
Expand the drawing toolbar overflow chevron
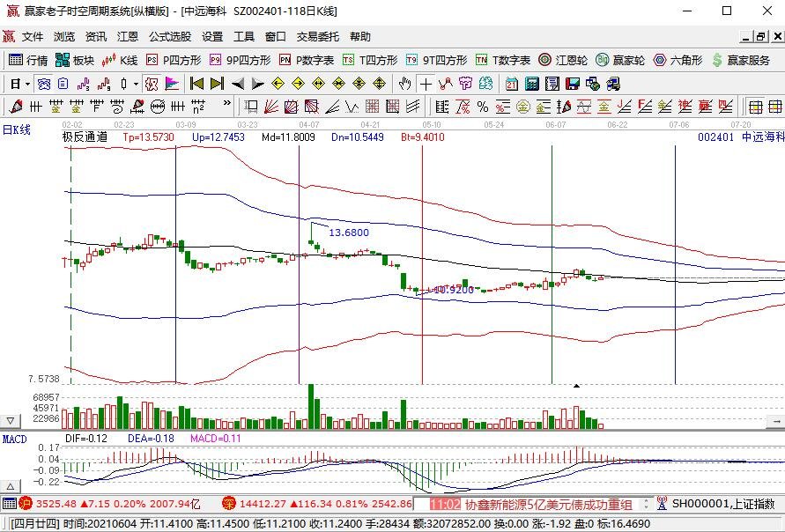coord(226,102)
